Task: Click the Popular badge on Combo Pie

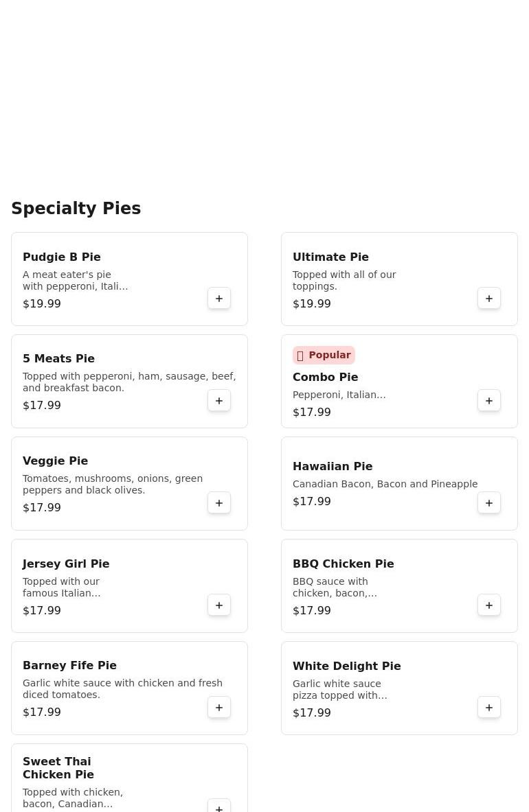Action: click(x=324, y=355)
